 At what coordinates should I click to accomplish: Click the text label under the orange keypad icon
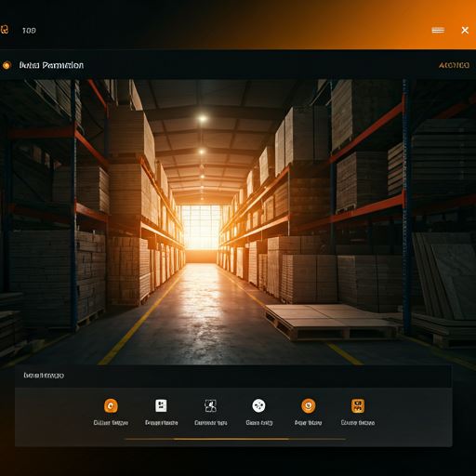tap(358, 423)
